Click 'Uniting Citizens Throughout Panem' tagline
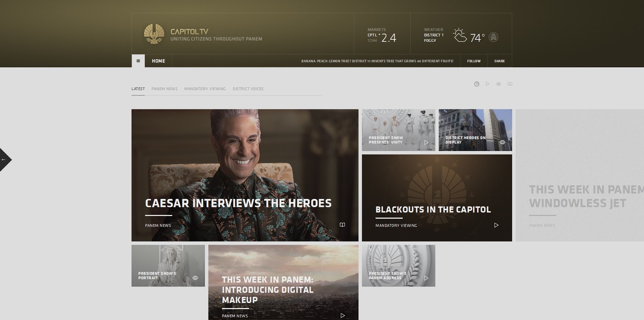The width and height of the screenshot is (644, 320). point(216,39)
